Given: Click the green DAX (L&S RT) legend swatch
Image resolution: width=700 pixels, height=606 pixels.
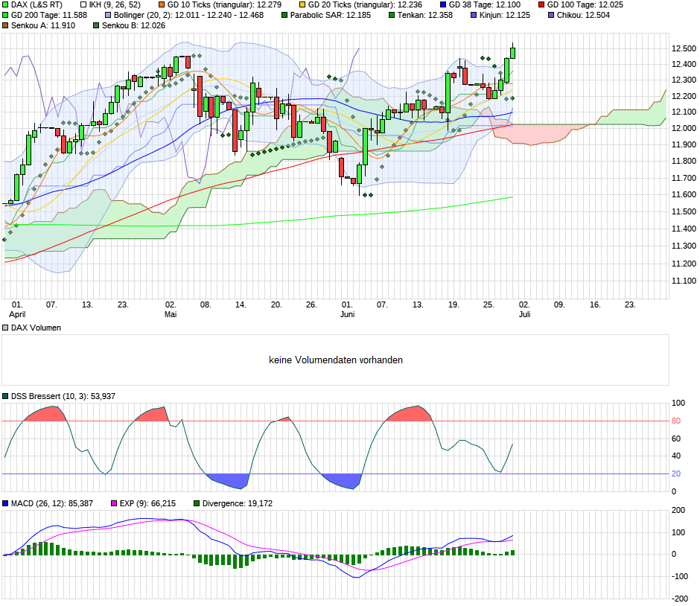Looking at the screenshot, I should click(5, 5).
